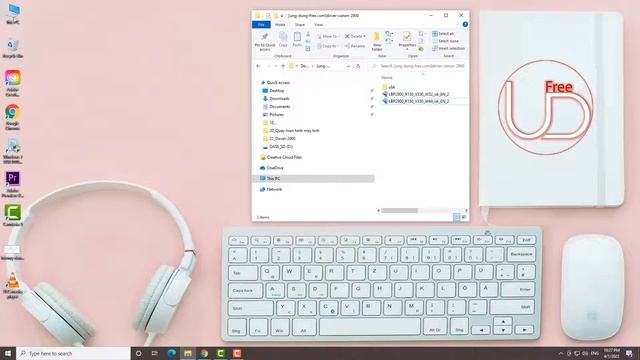Click Select all in ribbon

point(443,33)
